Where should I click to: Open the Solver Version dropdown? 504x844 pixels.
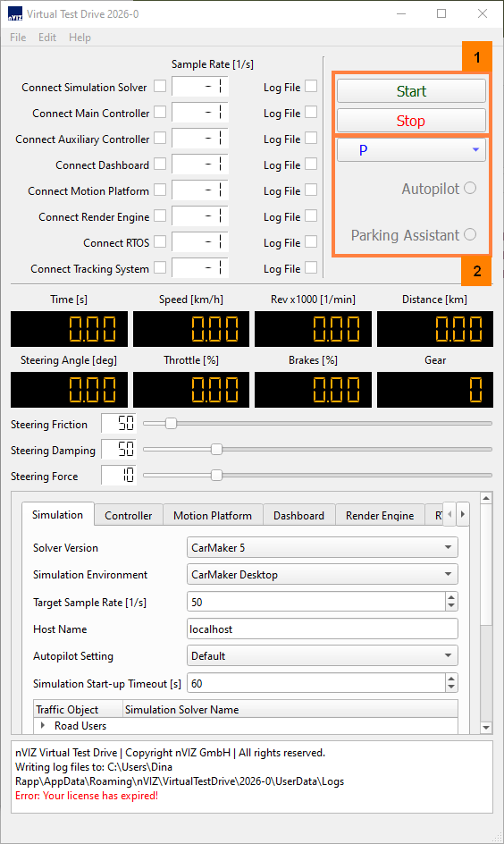pyautogui.click(x=323, y=547)
